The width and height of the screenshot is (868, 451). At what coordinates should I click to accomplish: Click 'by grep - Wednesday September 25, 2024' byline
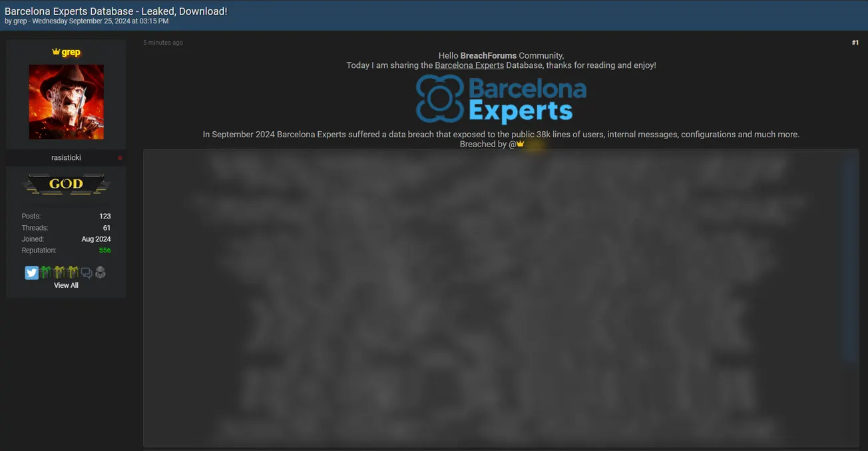[x=87, y=21]
